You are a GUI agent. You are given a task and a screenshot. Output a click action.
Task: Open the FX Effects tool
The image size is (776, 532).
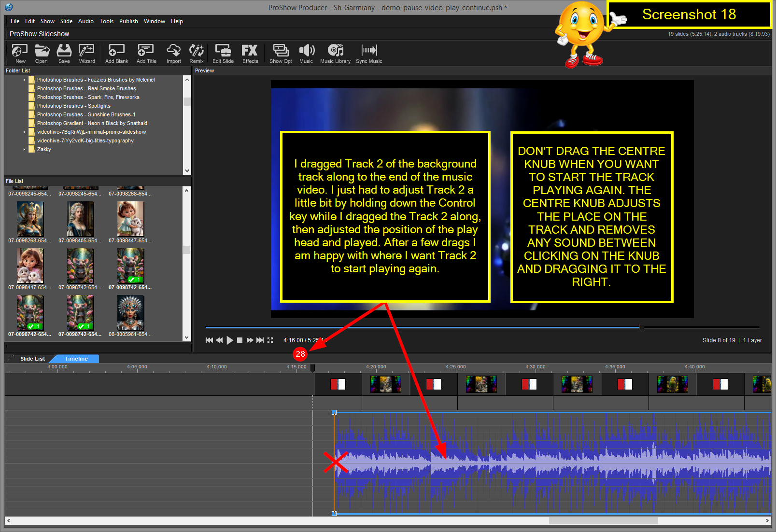[250, 54]
